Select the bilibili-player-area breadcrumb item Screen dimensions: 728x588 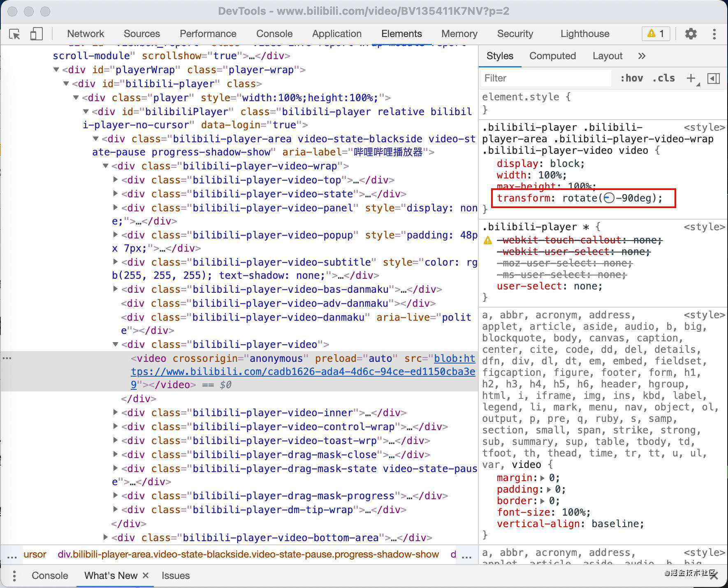point(248,555)
